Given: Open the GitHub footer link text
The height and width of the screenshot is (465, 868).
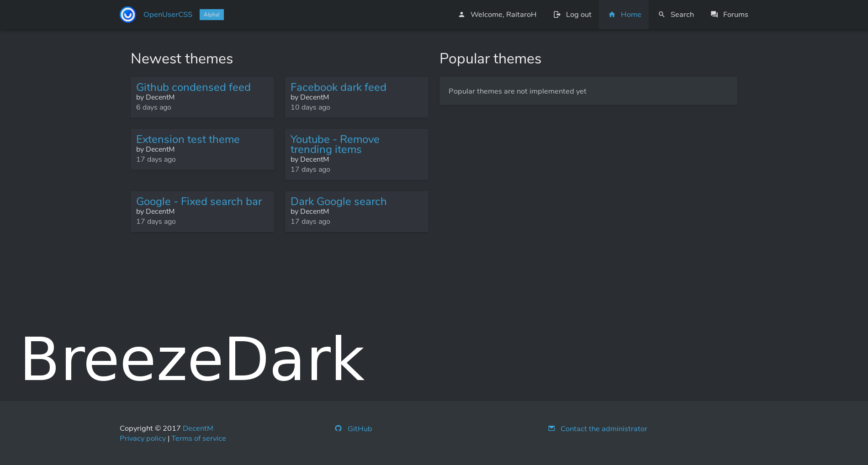Looking at the screenshot, I should pyautogui.click(x=360, y=429).
